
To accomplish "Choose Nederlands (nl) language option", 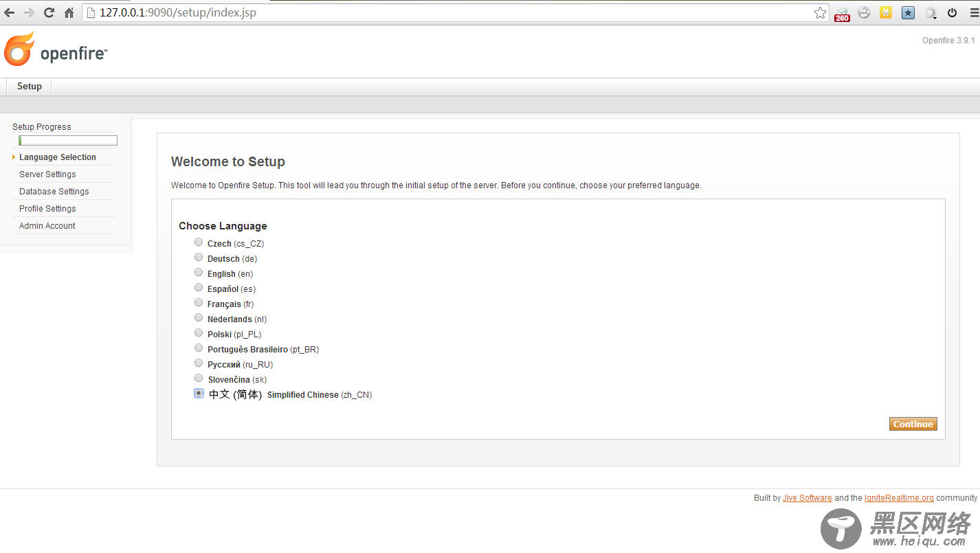I will pos(199,317).
